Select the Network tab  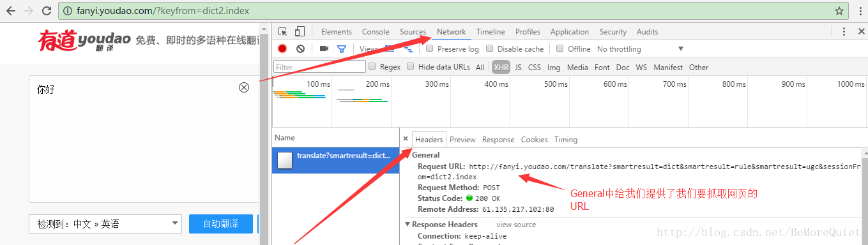point(452,32)
